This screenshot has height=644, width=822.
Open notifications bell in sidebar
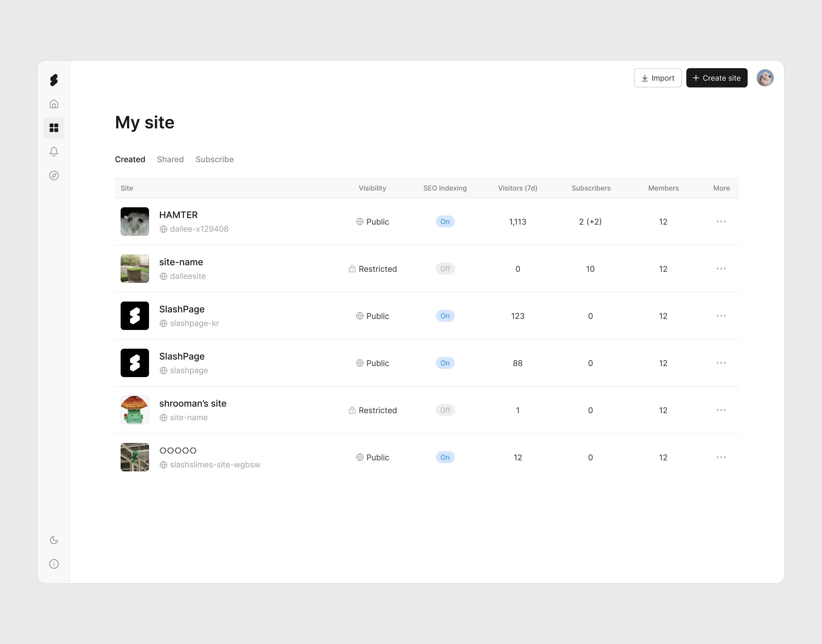click(54, 152)
